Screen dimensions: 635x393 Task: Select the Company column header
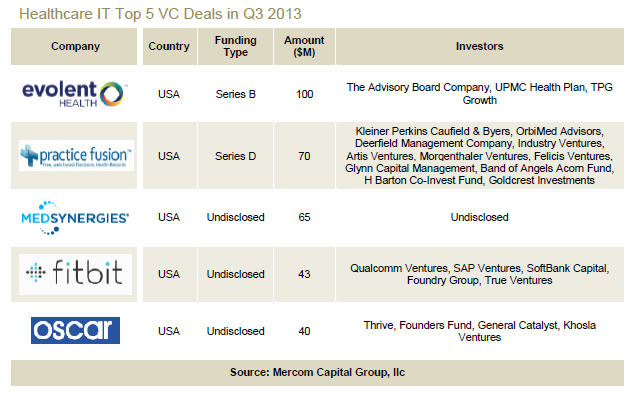point(75,46)
